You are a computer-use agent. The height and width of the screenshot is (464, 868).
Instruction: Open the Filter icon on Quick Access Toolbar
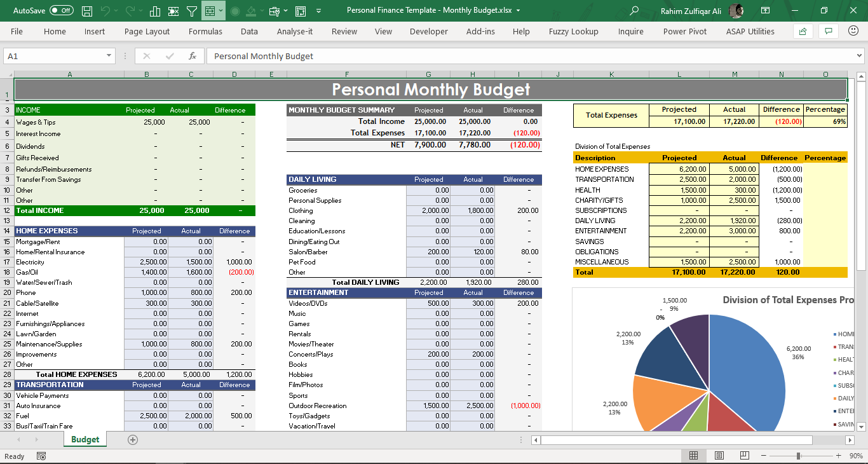[191, 11]
